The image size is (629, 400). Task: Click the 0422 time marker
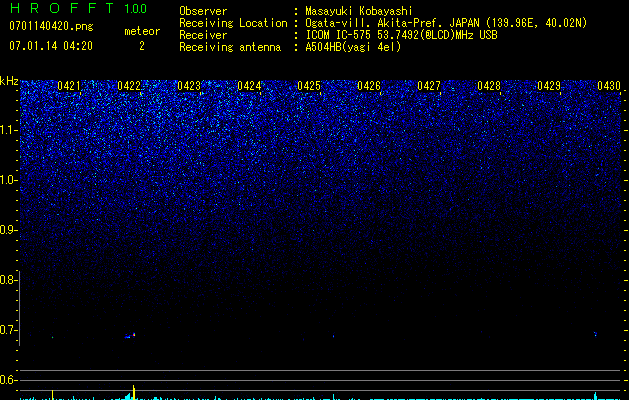pos(129,86)
